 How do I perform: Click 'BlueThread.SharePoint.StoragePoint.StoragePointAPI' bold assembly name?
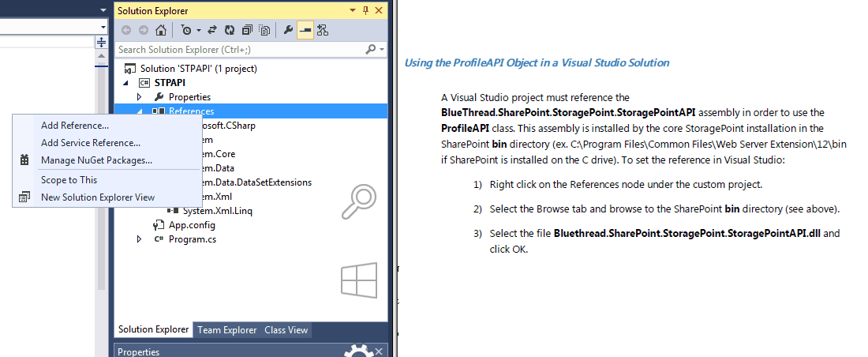tap(568, 112)
